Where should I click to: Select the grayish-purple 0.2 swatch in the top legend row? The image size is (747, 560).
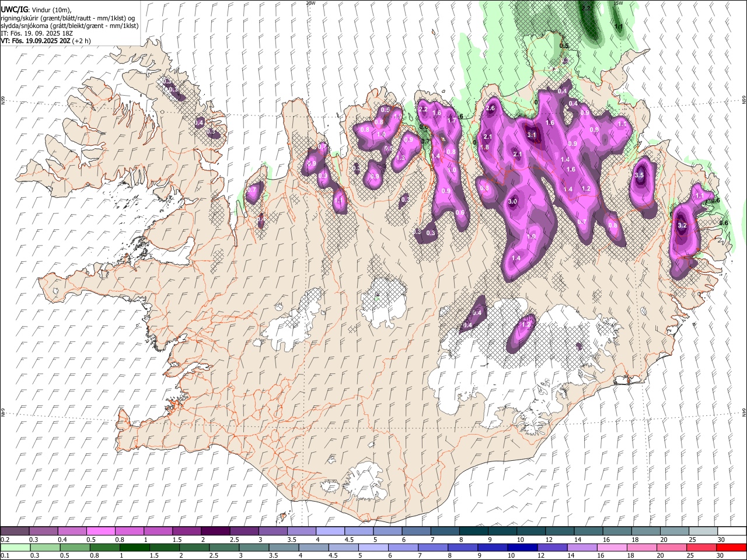(15, 531)
